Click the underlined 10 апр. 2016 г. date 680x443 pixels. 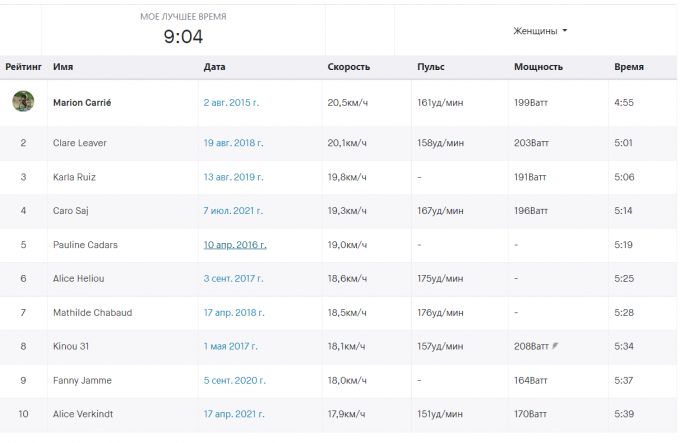235,245
